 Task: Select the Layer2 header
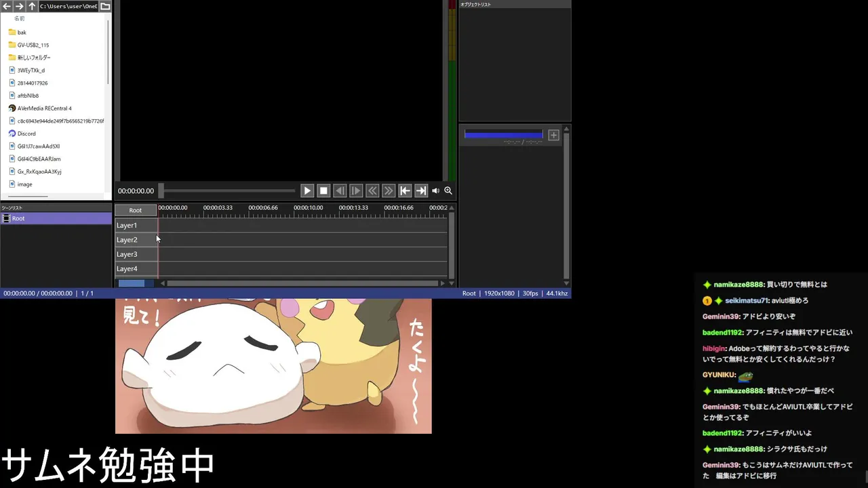pos(136,240)
